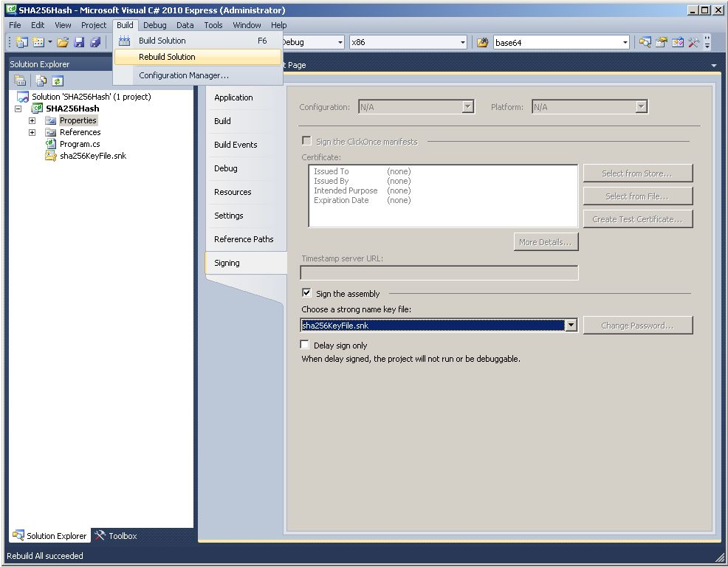Switch to the Toolbox panel tab
728x567 pixels.
pyautogui.click(x=116, y=536)
